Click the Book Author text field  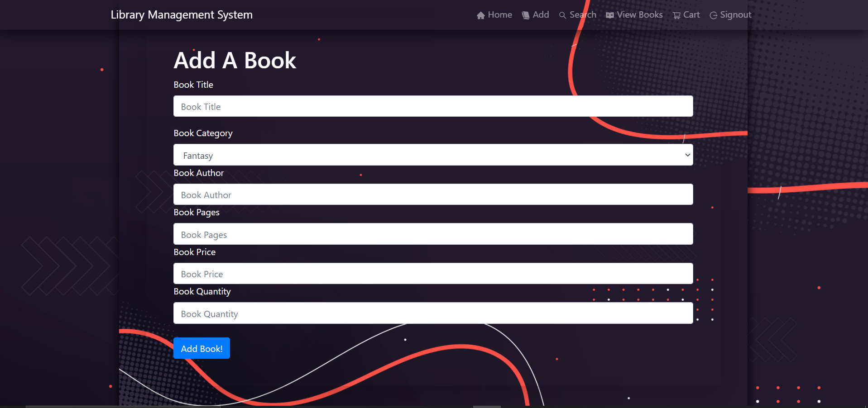coord(433,194)
